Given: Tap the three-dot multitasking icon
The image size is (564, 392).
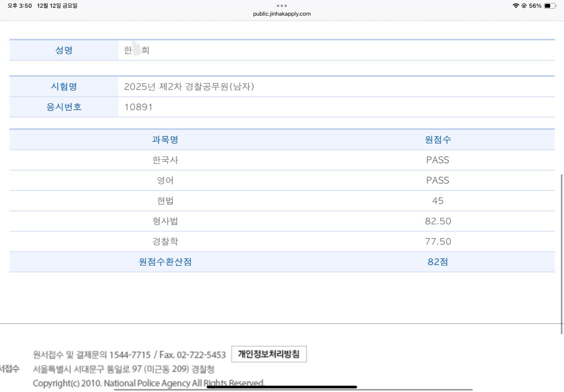Looking at the screenshot, I should [x=282, y=6].
